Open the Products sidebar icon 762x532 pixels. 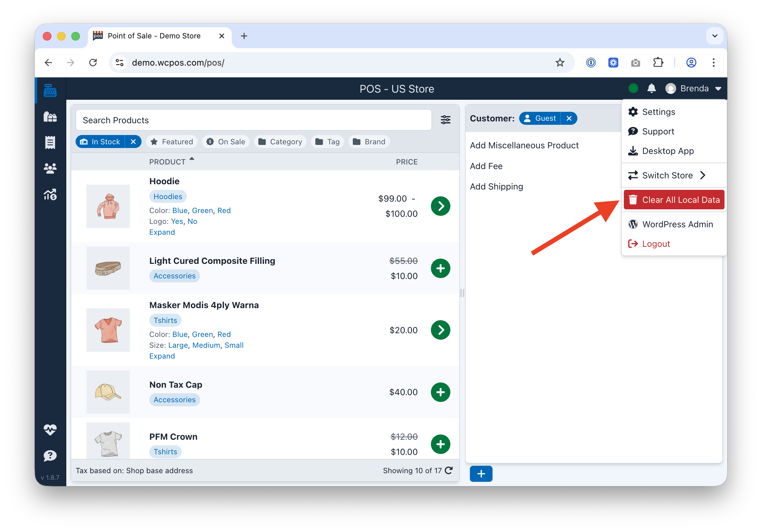50,116
